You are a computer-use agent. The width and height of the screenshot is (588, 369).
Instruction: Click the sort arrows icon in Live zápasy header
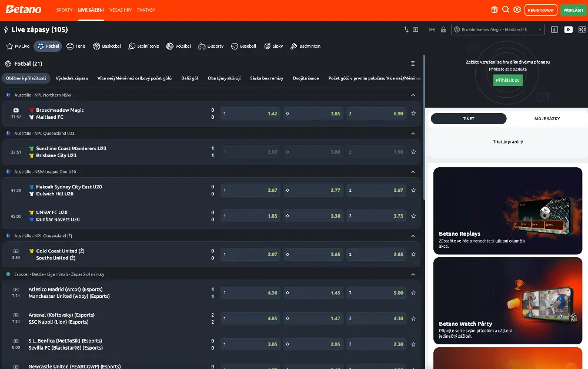pos(406,29)
